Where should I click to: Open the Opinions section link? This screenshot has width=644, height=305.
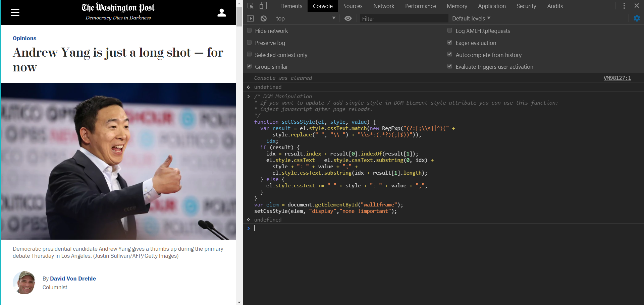24,38
